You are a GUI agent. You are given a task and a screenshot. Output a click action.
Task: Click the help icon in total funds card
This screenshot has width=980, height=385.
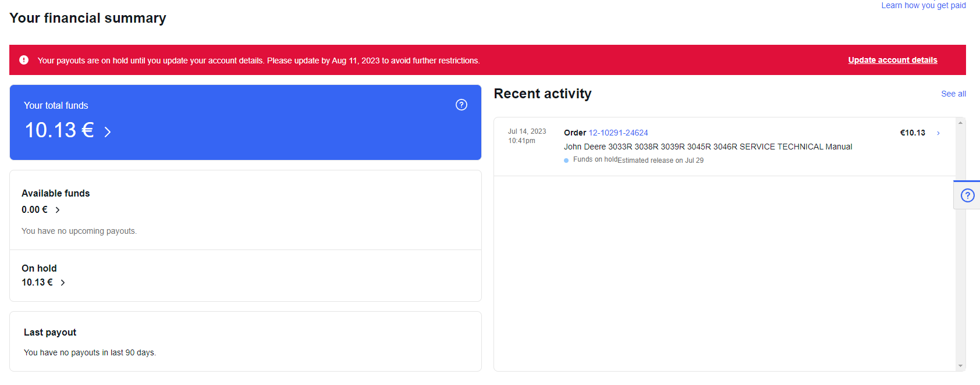click(x=461, y=105)
